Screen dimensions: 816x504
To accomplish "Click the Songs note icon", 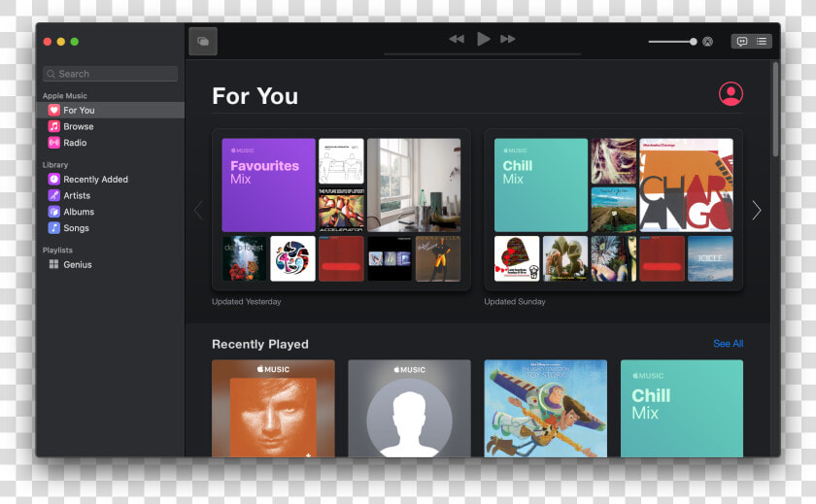I will [x=53, y=228].
